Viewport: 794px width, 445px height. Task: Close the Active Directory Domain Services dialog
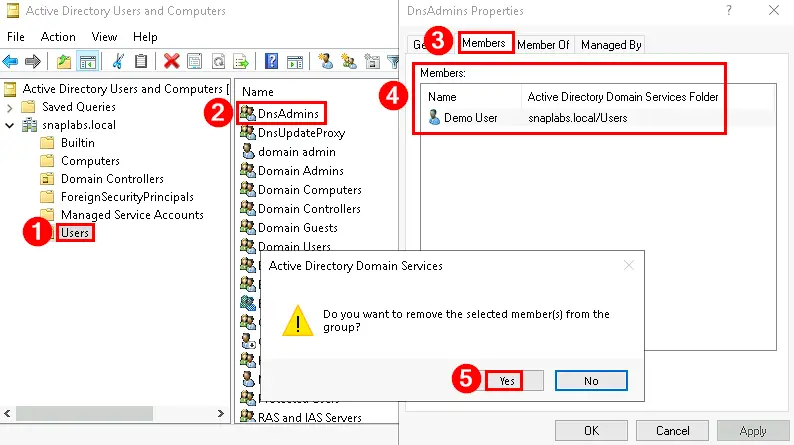coord(629,265)
